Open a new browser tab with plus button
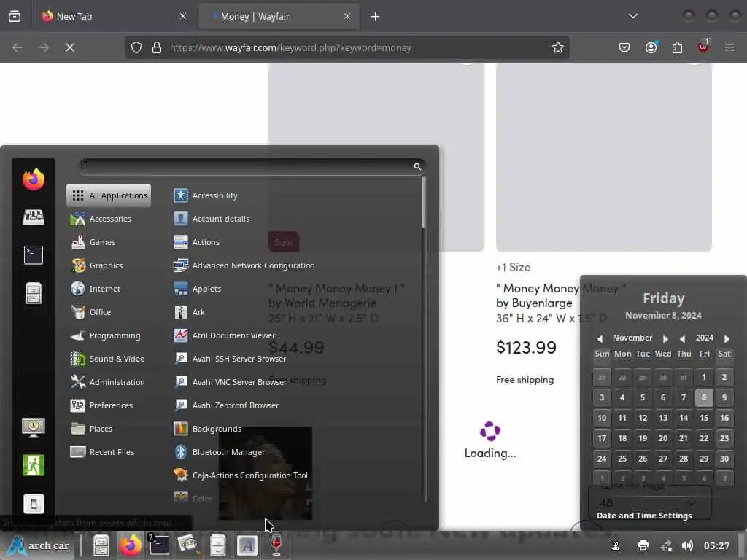Image resolution: width=747 pixels, height=560 pixels. [x=375, y=17]
